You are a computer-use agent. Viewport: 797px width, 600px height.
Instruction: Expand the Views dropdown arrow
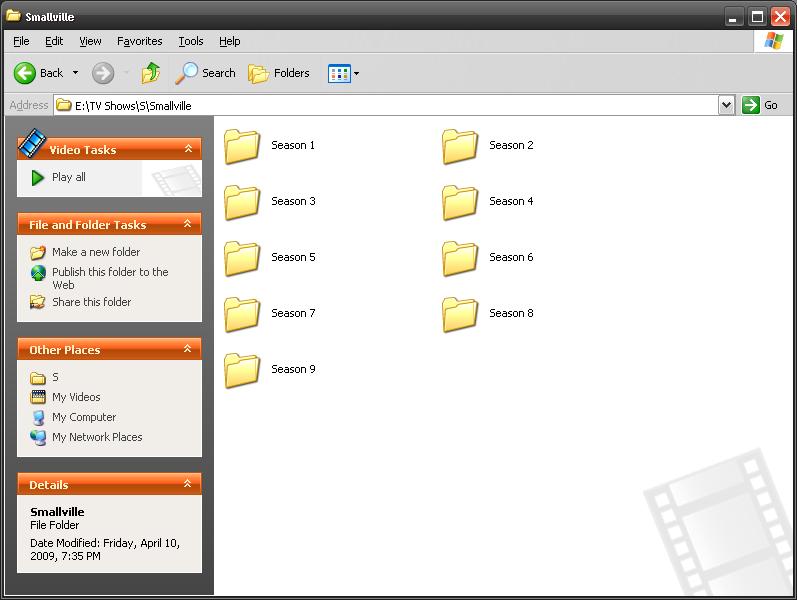coord(356,74)
